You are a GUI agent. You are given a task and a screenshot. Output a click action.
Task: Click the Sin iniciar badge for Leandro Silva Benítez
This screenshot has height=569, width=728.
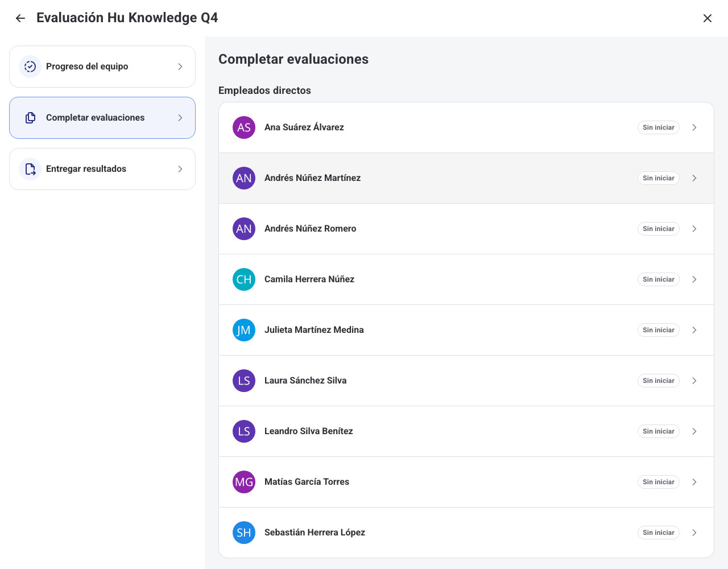click(659, 431)
